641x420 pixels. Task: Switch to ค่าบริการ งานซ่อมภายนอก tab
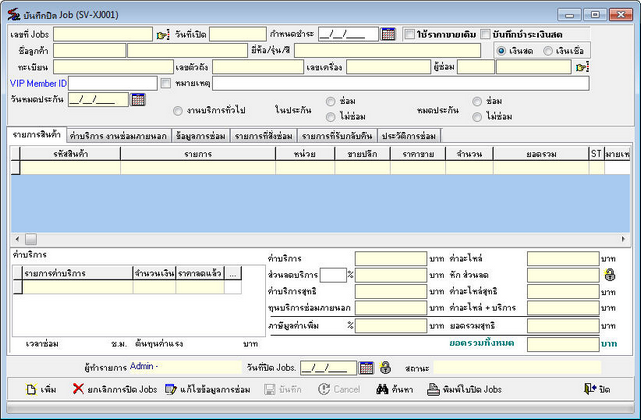(118, 136)
